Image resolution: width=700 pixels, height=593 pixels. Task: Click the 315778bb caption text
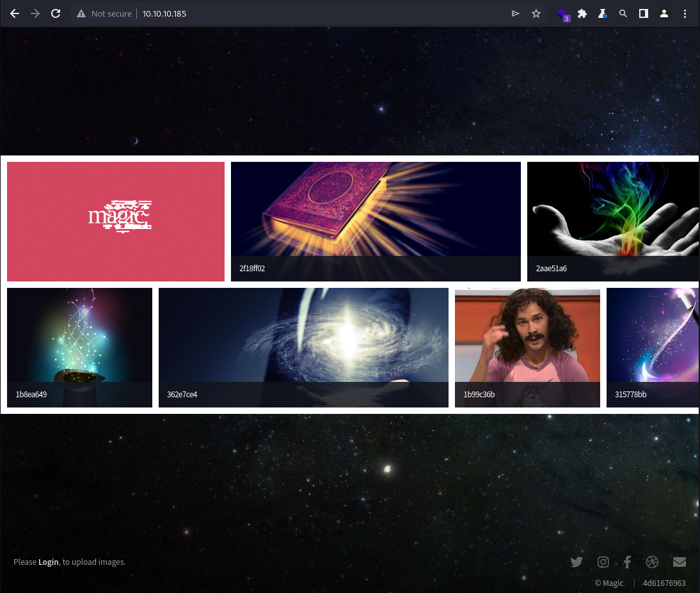pos(630,395)
